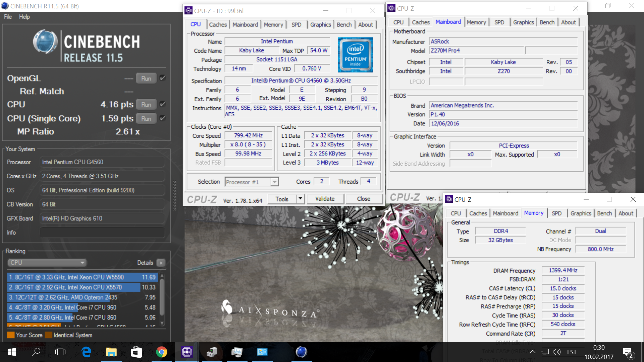Open Processor #1 selection dropdown
The width and height of the screenshot is (644, 362).
coord(252,182)
